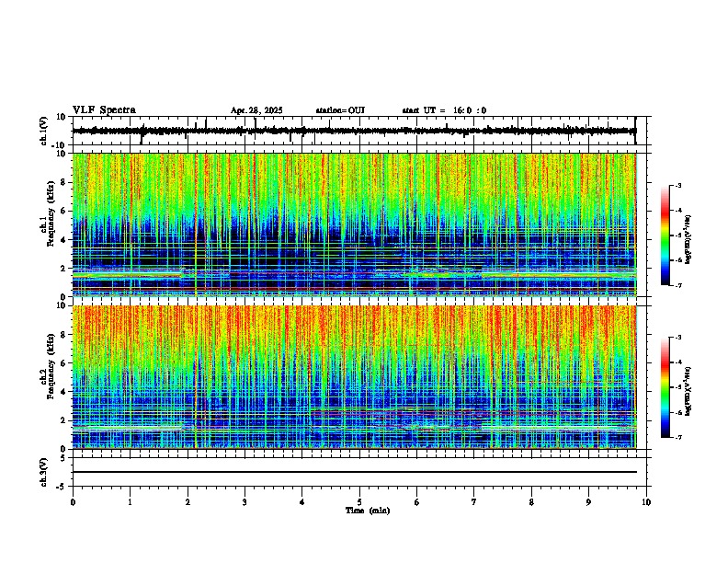The height and width of the screenshot is (563, 728).
Task: Click inside the ch.2 spectrogram panel
Action: point(355,377)
